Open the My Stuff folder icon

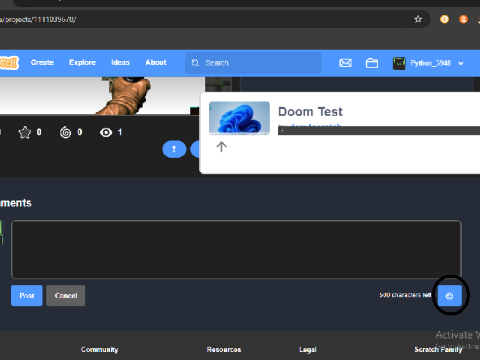click(372, 63)
